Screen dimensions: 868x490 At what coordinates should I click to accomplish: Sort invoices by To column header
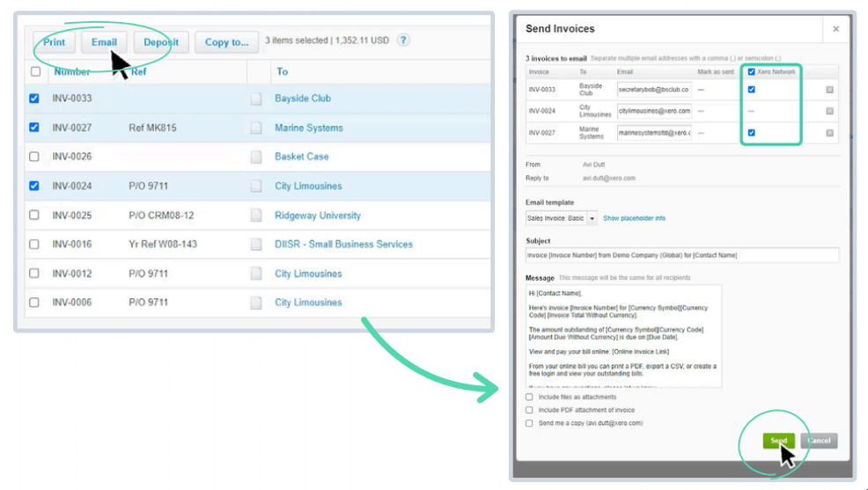point(283,72)
